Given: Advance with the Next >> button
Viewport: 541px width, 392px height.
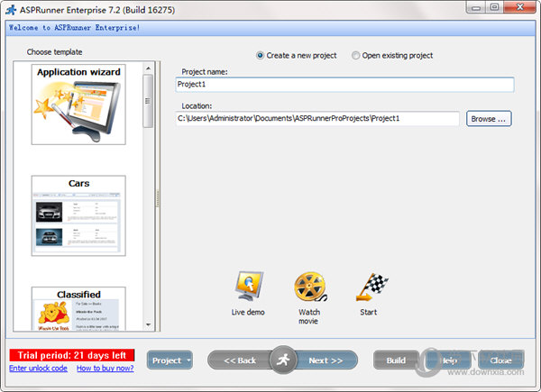Looking at the screenshot, I should 326,360.
